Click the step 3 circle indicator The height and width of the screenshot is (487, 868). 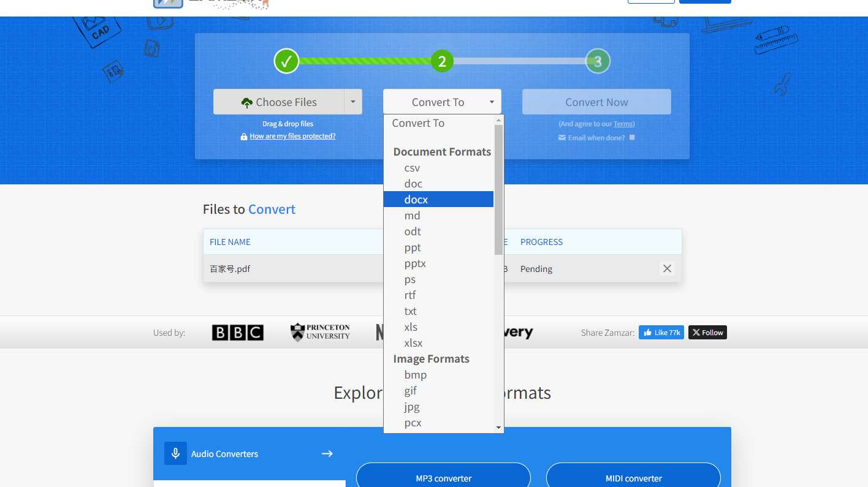coord(598,61)
